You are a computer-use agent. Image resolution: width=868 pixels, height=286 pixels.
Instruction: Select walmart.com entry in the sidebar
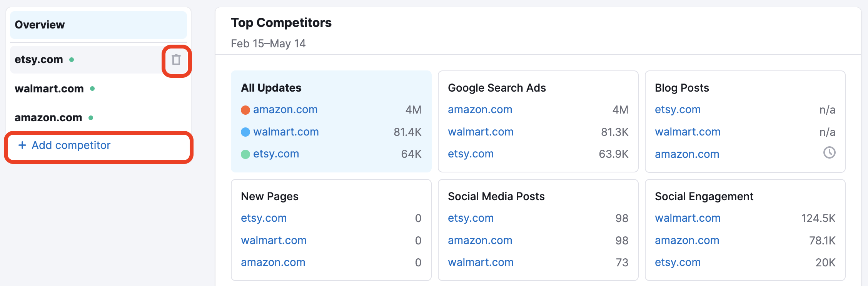49,89
